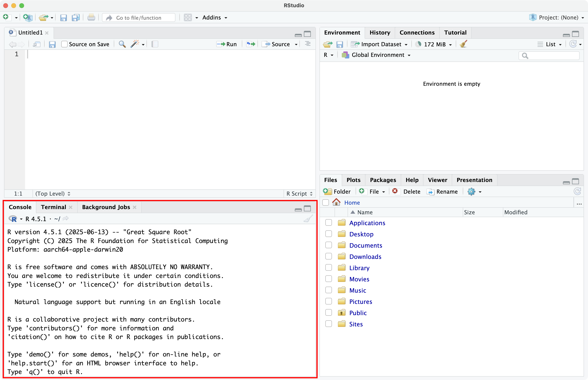This screenshot has height=380, width=588.
Task: Refresh the Environment pane
Action: pos(573,44)
